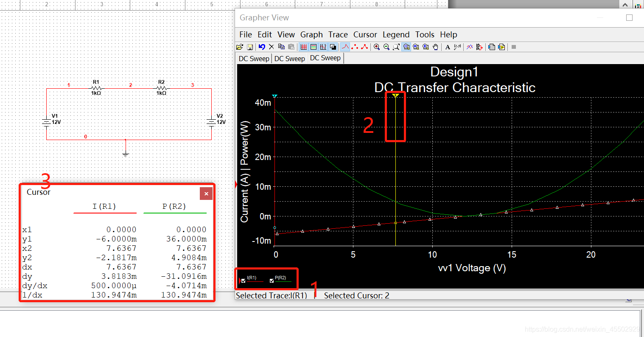Open the File menu

click(x=246, y=34)
